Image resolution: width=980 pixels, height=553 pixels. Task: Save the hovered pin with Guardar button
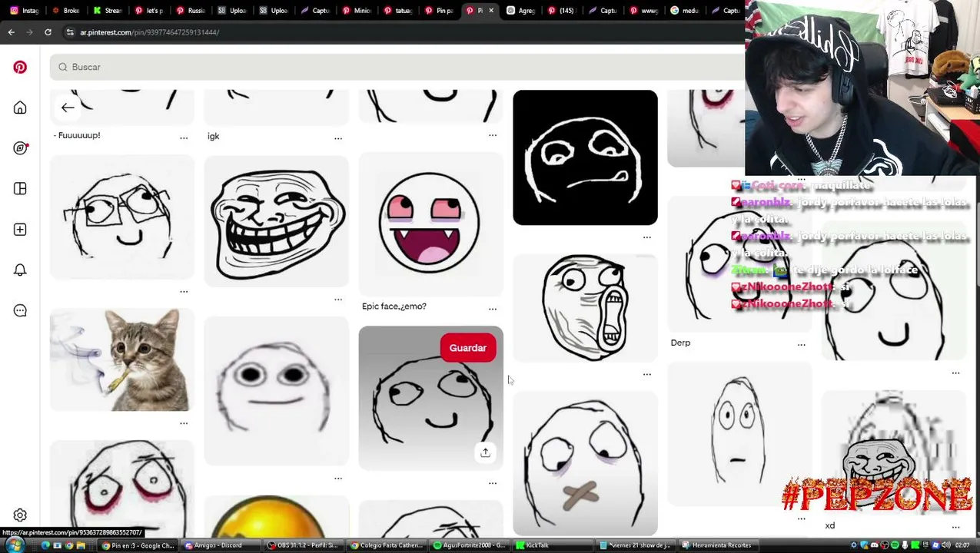(467, 348)
